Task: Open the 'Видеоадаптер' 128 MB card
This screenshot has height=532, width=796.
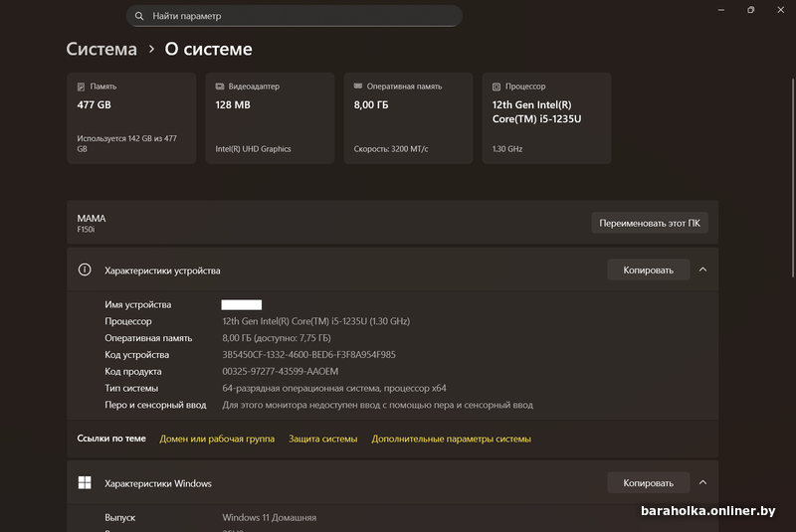Action: click(270, 118)
